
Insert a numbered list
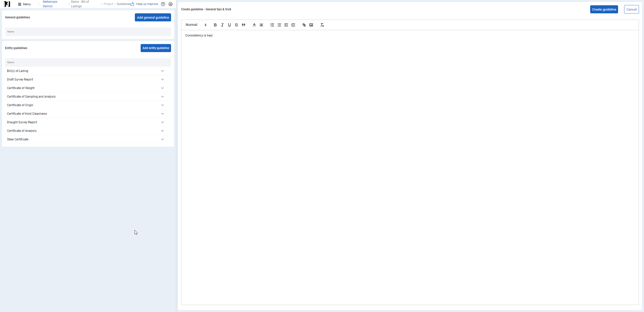(x=272, y=25)
